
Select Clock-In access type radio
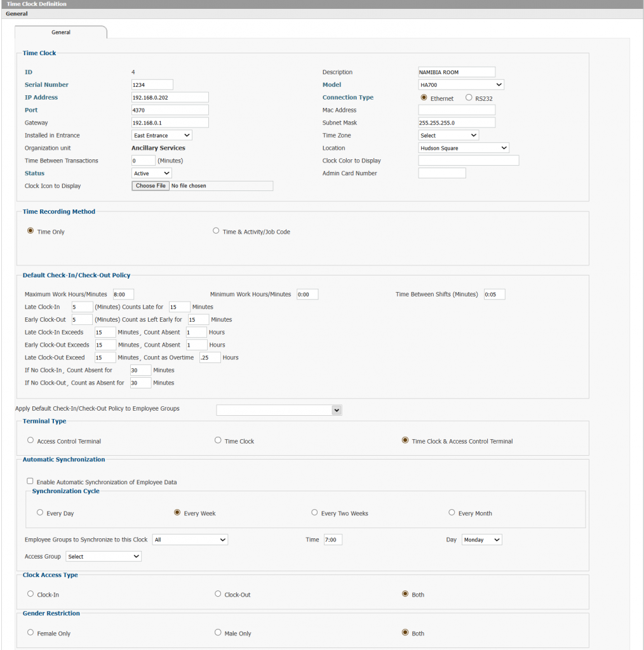[x=30, y=594]
